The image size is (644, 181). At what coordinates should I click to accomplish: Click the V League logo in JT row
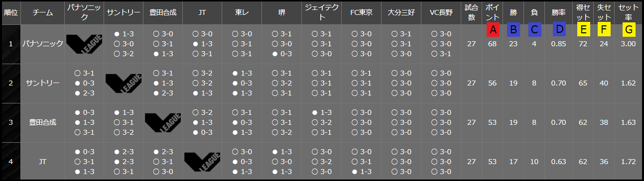pyautogui.click(x=202, y=162)
